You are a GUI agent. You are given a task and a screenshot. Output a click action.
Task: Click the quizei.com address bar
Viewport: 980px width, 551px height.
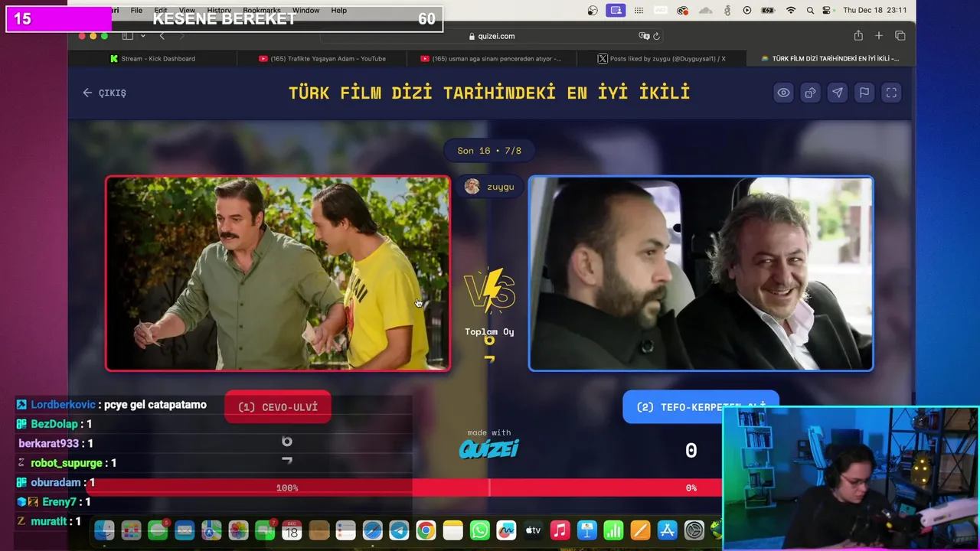click(491, 36)
